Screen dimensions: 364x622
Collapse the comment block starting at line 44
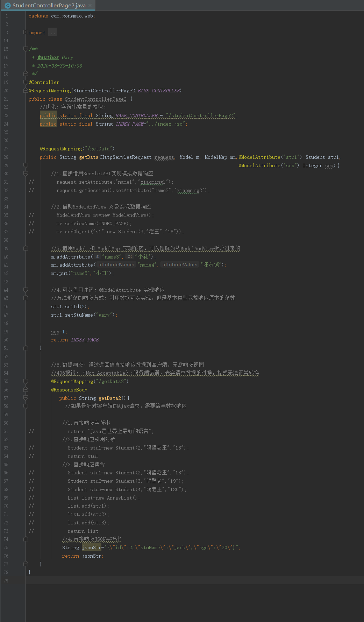coord(26,290)
